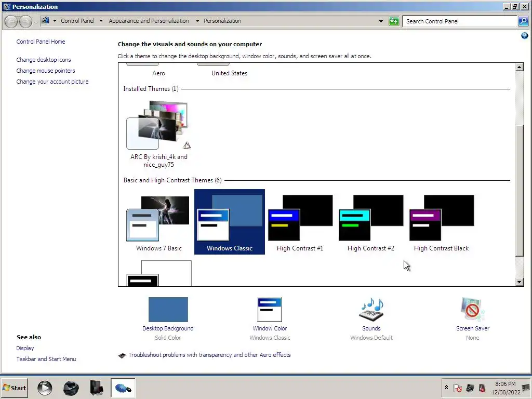Pick the partially visible High Contrast White theme
The width and height of the screenshot is (532, 399).
tap(158, 273)
